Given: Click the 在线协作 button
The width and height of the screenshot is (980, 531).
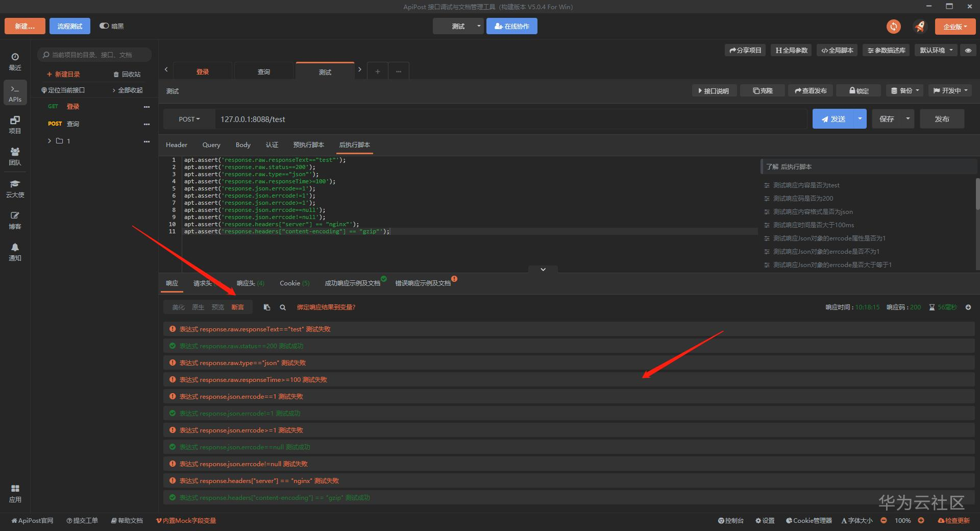Looking at the screenshot, I should point(512,27).
